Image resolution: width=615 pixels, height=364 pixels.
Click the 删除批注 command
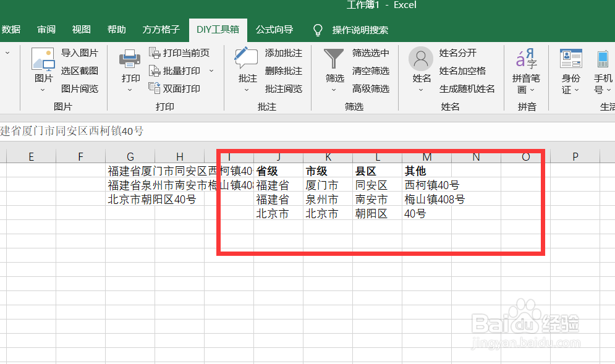(x=283, y=70)
